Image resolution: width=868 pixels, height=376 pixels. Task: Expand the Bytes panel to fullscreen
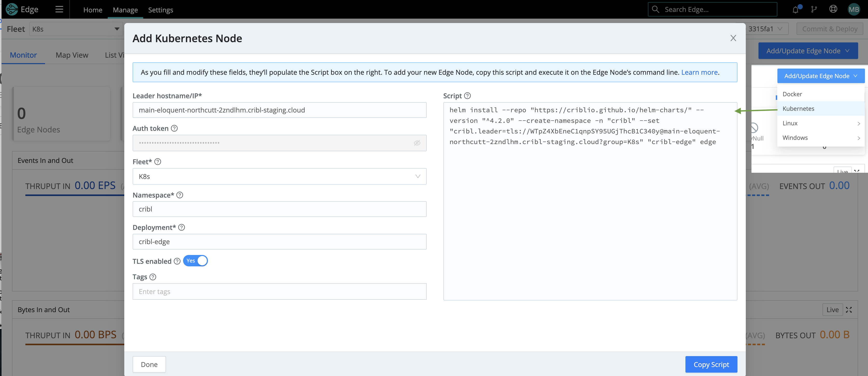coord(849,309)
